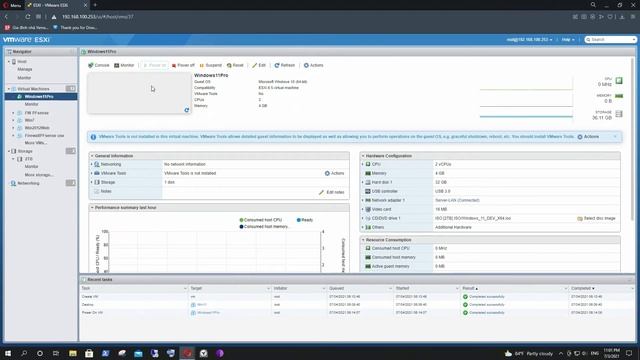Expand the Hard disk 1 row
The height and width of the screenshot is (360, 640).
[362, 182]
